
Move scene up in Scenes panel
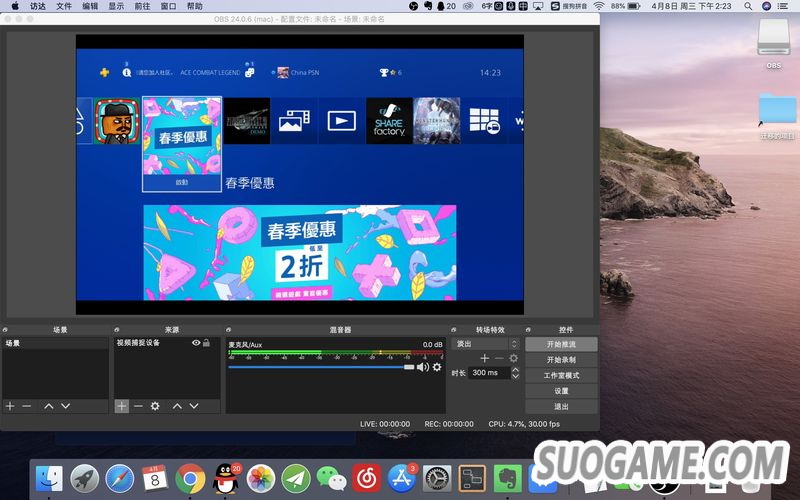(x=48, y=406)
